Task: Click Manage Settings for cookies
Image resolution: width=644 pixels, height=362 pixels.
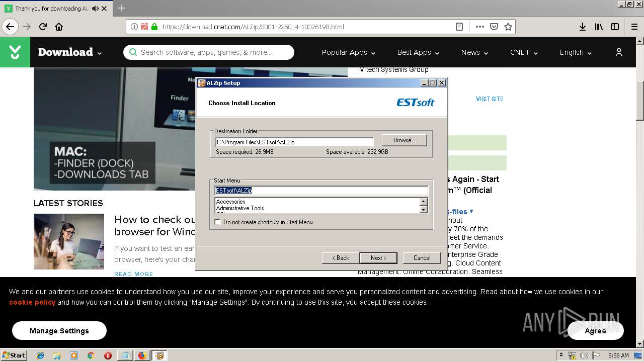Action: (59, 331)
